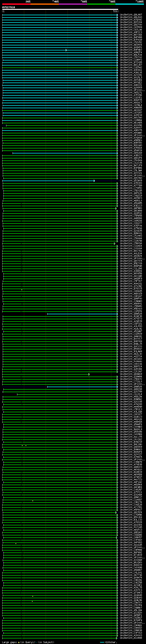Click the white query sequence bar
Screen dimensions: 146x644
(x=60, y=9)
